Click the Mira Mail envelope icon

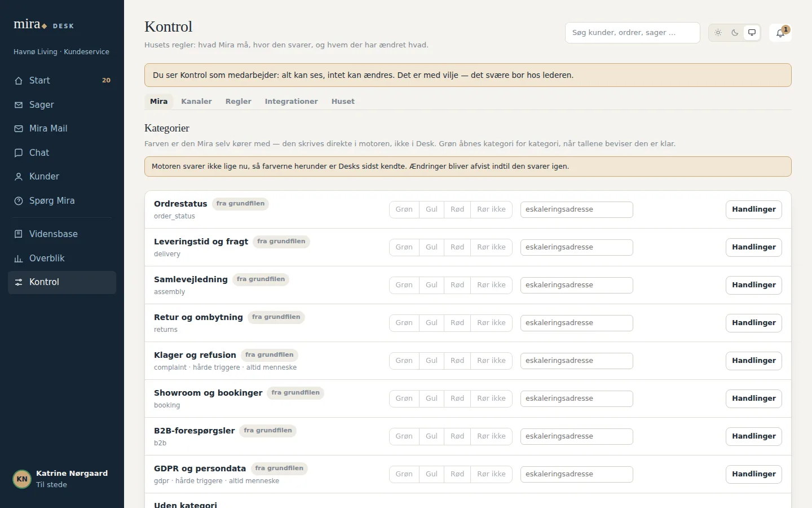pos(19,129)
